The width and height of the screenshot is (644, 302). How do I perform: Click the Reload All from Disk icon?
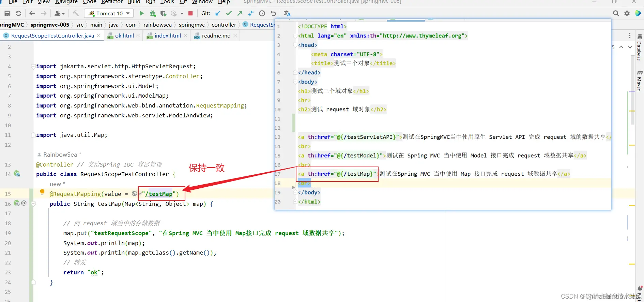(18, 13)
